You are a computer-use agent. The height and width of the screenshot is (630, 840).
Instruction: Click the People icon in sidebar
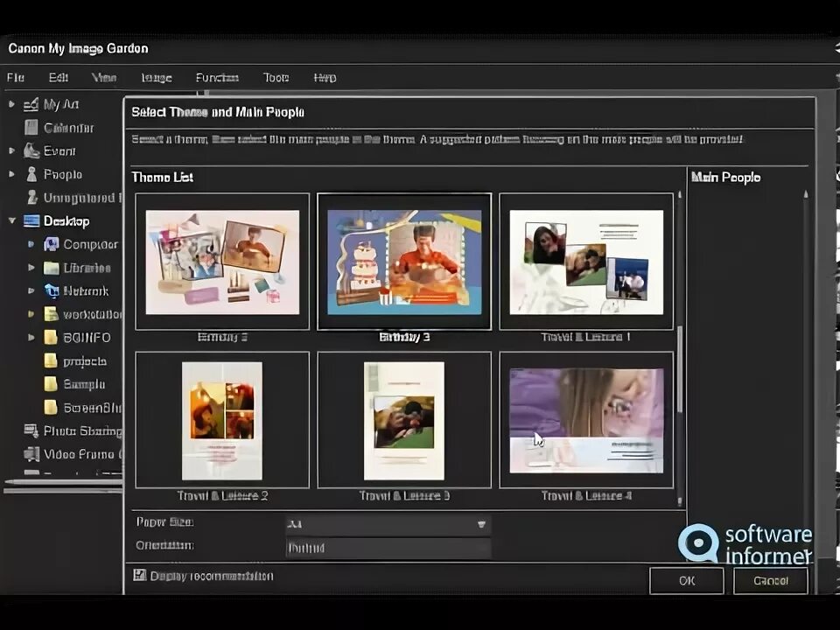pyautogui.click(x=32, y=174)
